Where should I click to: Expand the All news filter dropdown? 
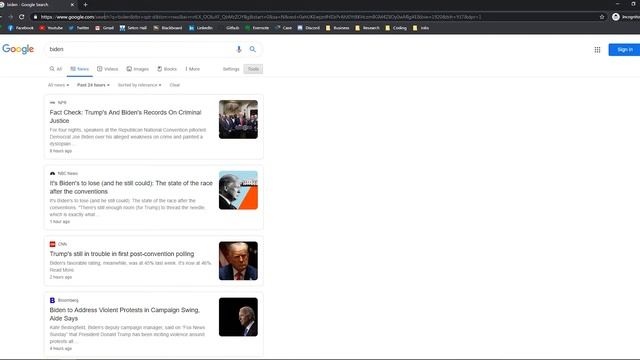click(x=58, y=85)
